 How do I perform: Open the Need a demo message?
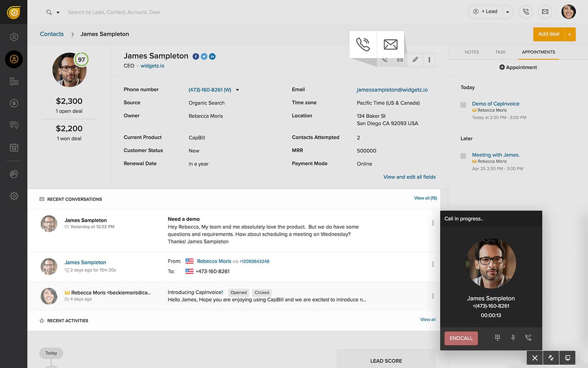tap(183, 219)
